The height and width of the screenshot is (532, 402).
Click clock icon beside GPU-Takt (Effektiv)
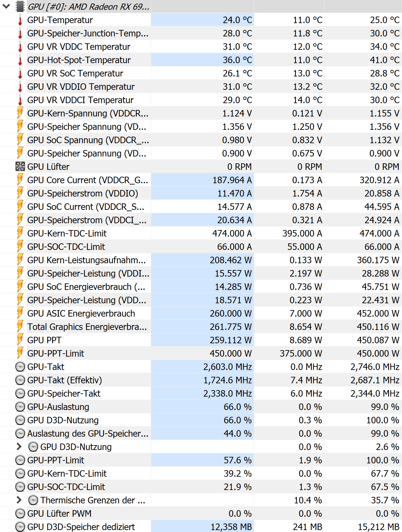(20, 380)
